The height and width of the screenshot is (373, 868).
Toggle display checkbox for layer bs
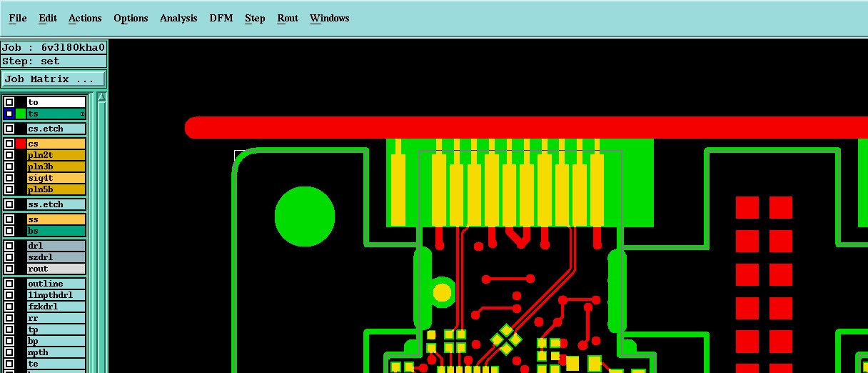click(9, 231)
